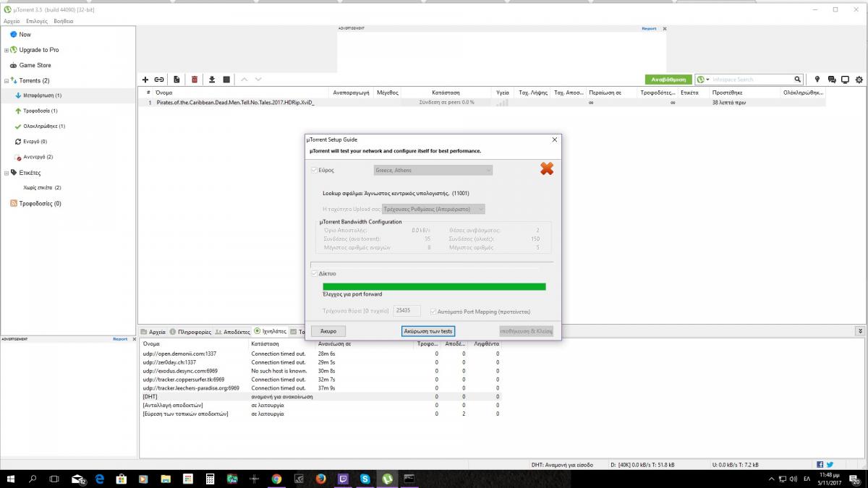The image size is (868, 488).
Task: Open the chat bubbles icon
Action: [x=832, y=80]
